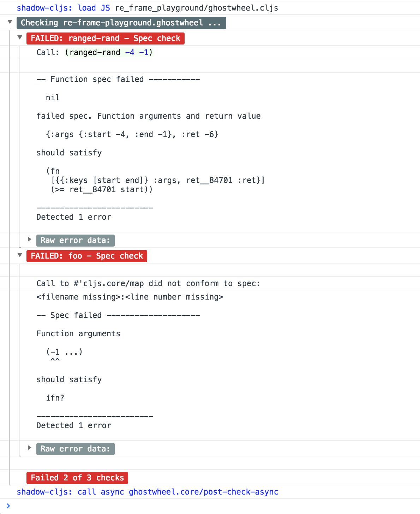Viewport: 420px width, 514px height.
Task: Expand the first Raw error data section
Action: coord(30,239)
